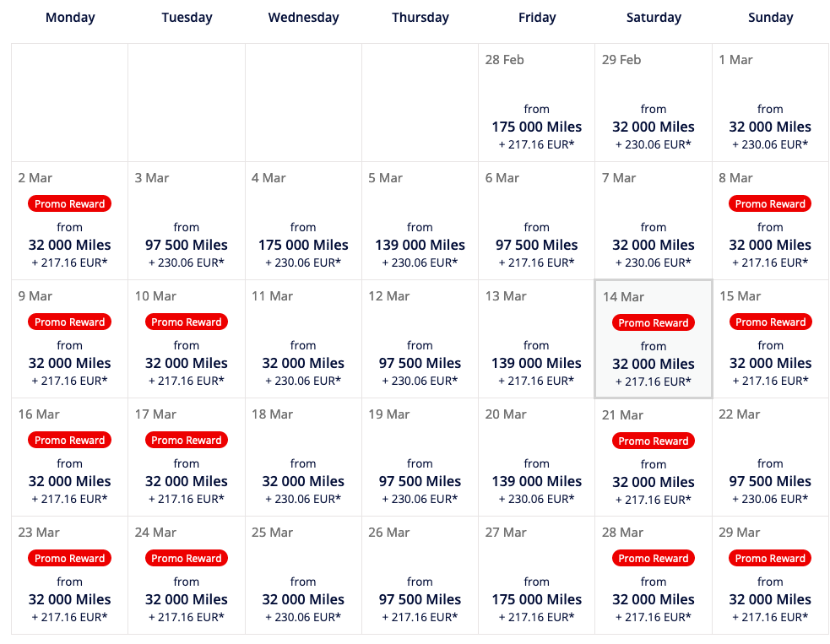Choose the 6 Mar Friday fare

[x=536, y=220]
